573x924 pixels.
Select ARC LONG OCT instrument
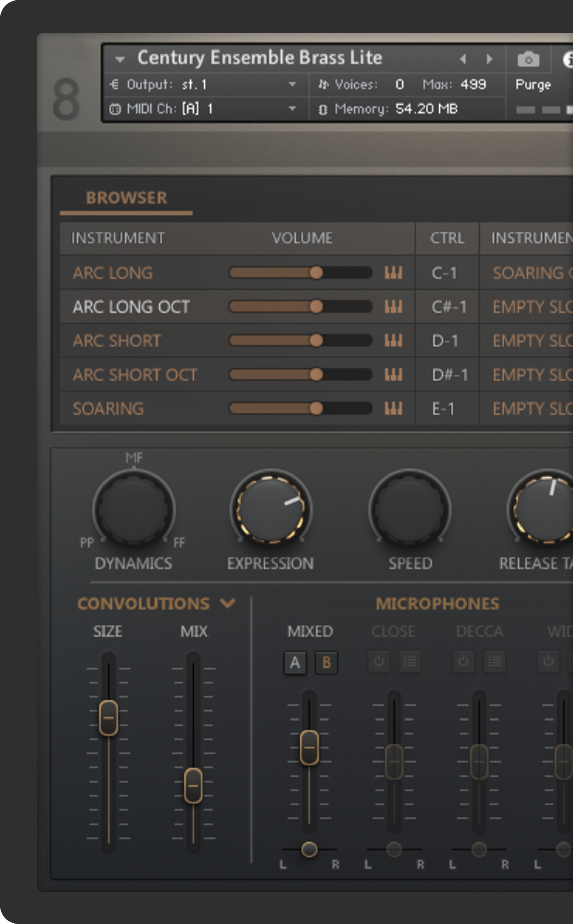tap(131, 307)
